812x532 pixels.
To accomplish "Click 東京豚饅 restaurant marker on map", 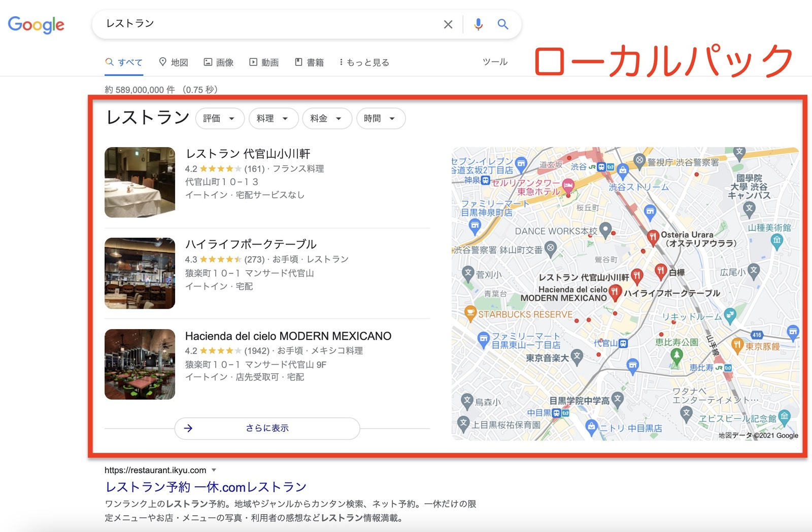I will point(737,346).
